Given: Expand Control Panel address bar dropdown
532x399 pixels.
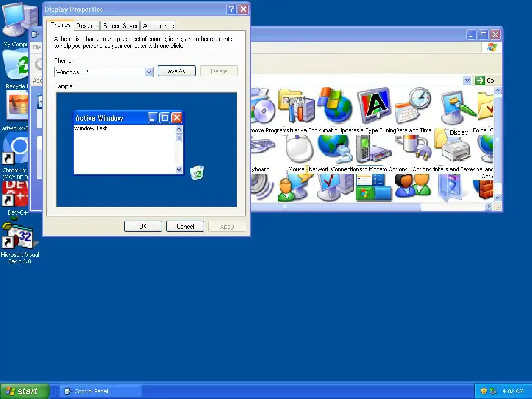Looking at the screenshot, I should [467, 81].
